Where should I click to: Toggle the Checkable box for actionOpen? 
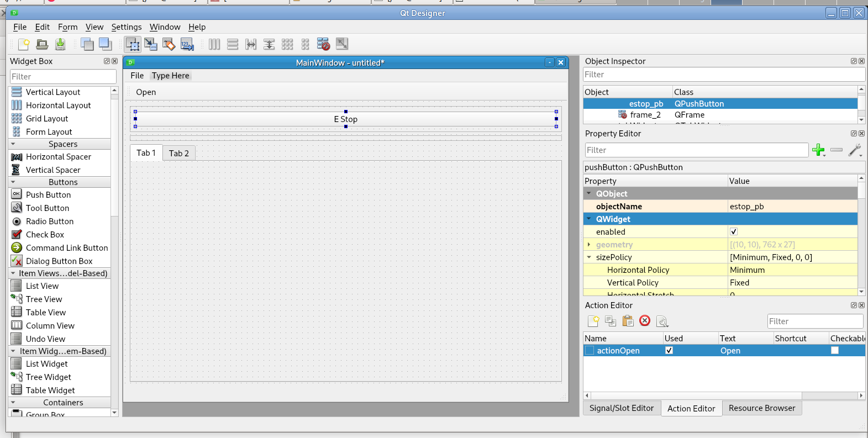pyautogui.click(x=835, y=351)
